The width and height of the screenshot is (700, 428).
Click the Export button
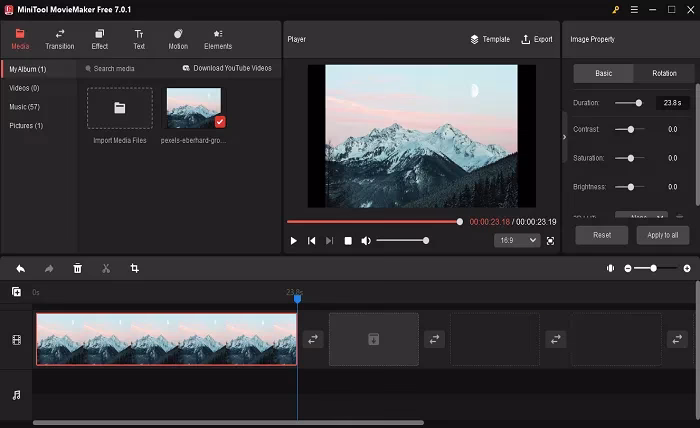click(536, 39)
